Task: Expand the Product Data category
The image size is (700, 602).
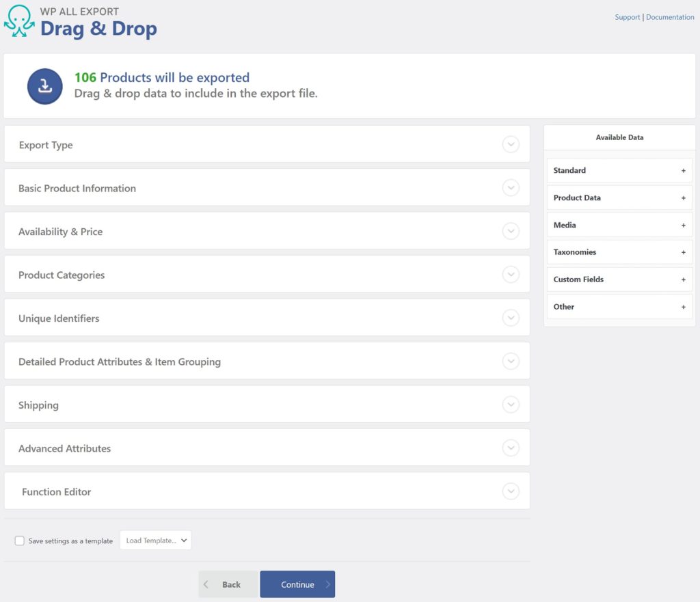Action: pyautogui.click(x=683, y=197)
